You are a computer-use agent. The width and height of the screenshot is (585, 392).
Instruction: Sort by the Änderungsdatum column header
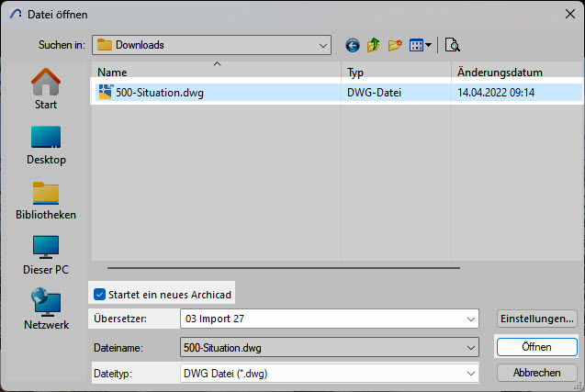click(x=517, y=72)
